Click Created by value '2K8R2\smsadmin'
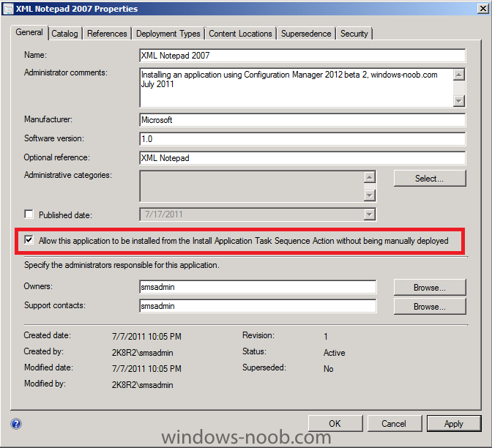Screen dimensions: 492x448 click(143, 353)
